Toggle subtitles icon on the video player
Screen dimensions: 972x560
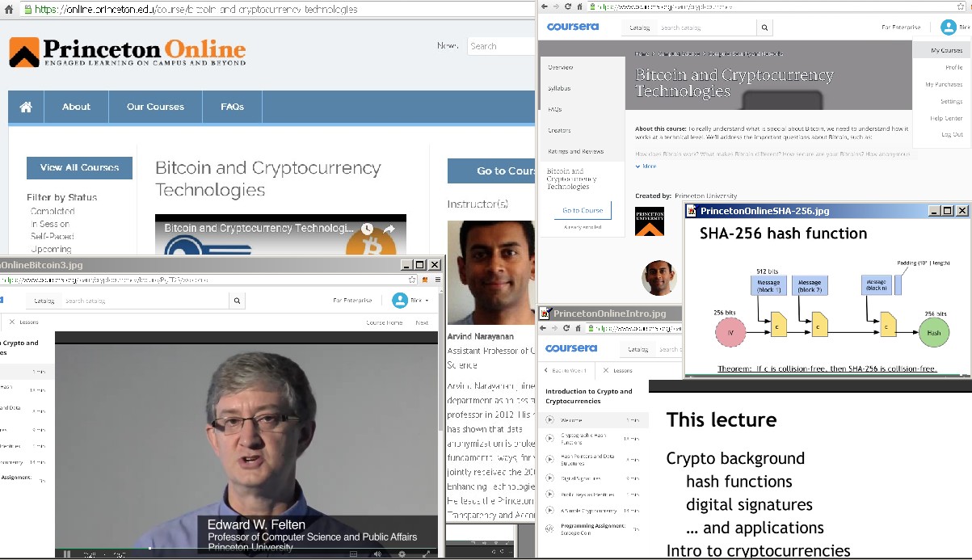(352, 554)
